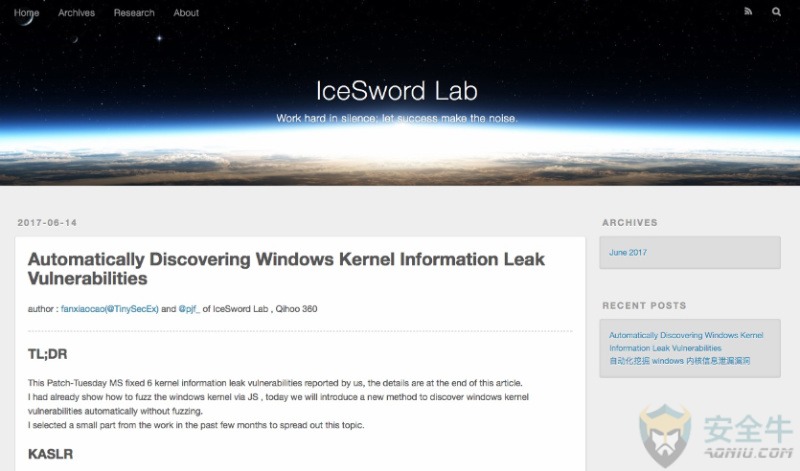The image size is (800, 471).
Task: Open the Chinese-language recent post link
Action: pyautogui.click(x=680, y=361)
